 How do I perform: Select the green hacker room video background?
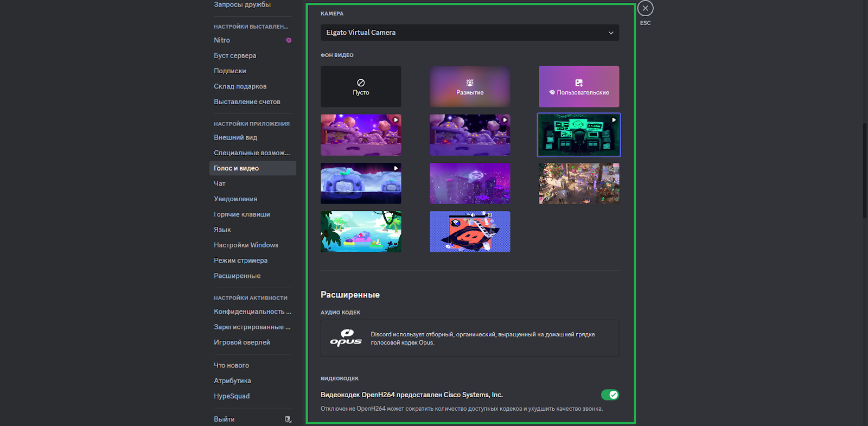(x=579, y=135)
